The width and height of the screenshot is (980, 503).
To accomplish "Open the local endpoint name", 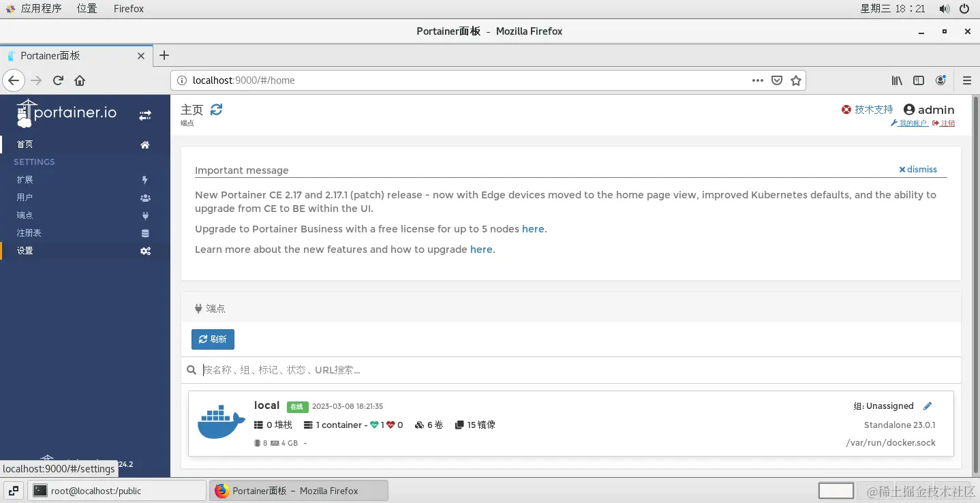I will click(267, 406).
